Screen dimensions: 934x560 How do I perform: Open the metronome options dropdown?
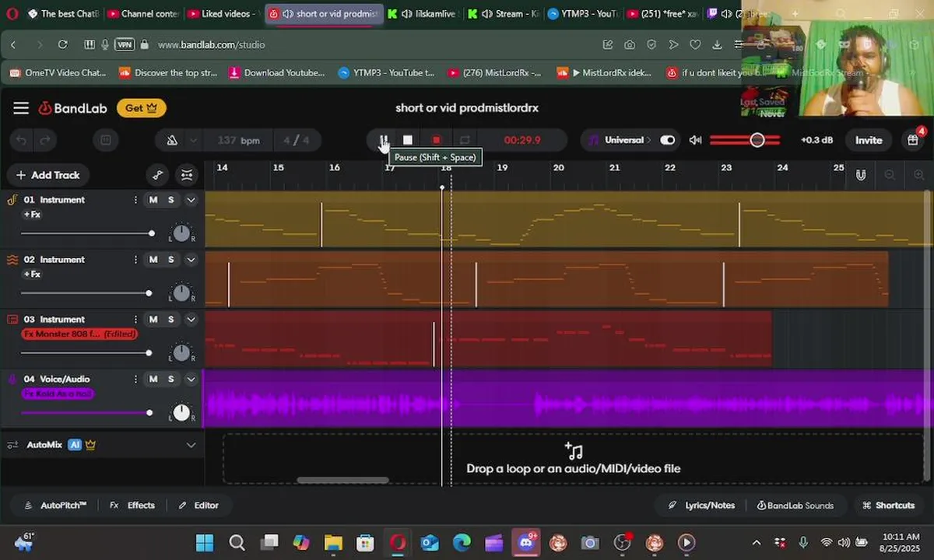pos(193,140)
